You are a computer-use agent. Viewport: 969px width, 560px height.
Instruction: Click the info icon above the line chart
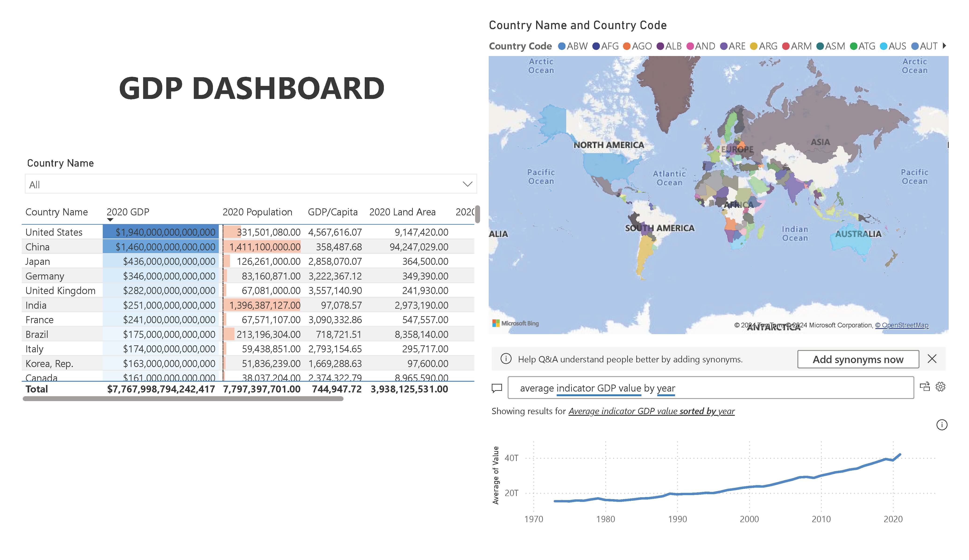pos(942,425)
